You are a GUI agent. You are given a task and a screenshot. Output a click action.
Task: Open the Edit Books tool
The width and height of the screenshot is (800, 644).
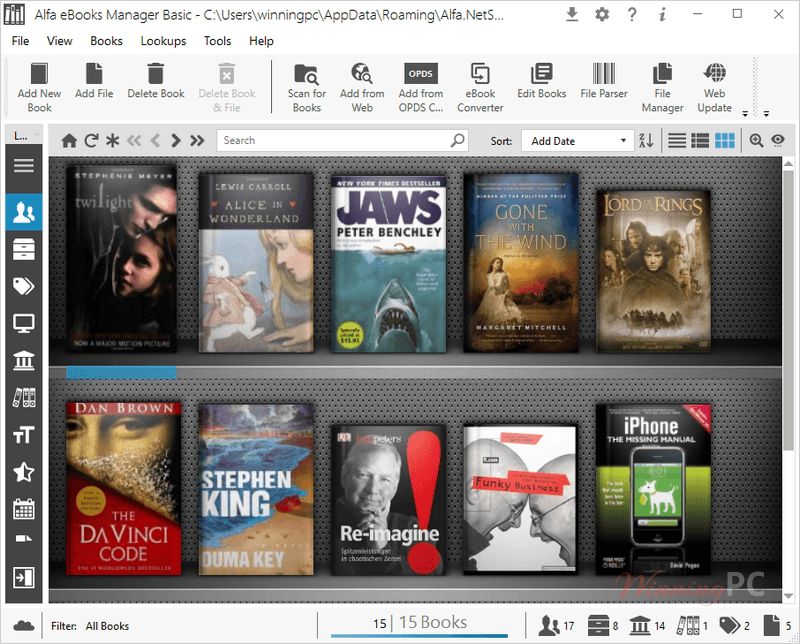[541, 80]
